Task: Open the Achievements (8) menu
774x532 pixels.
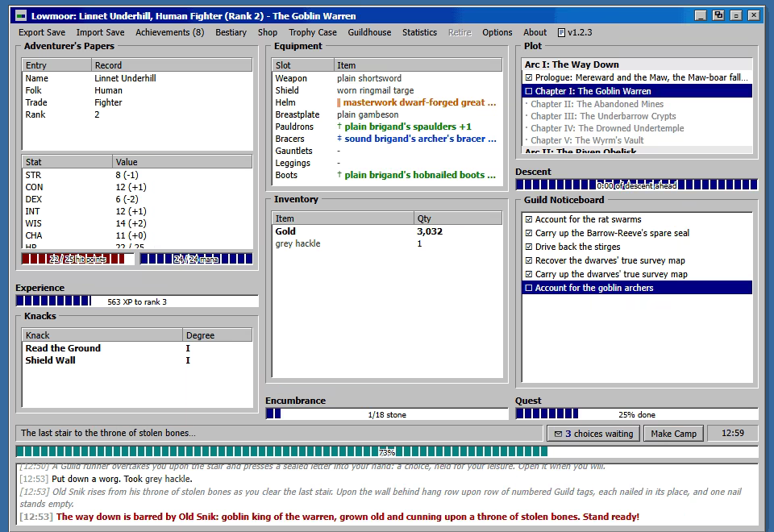Action: click(x=170, y=32)
